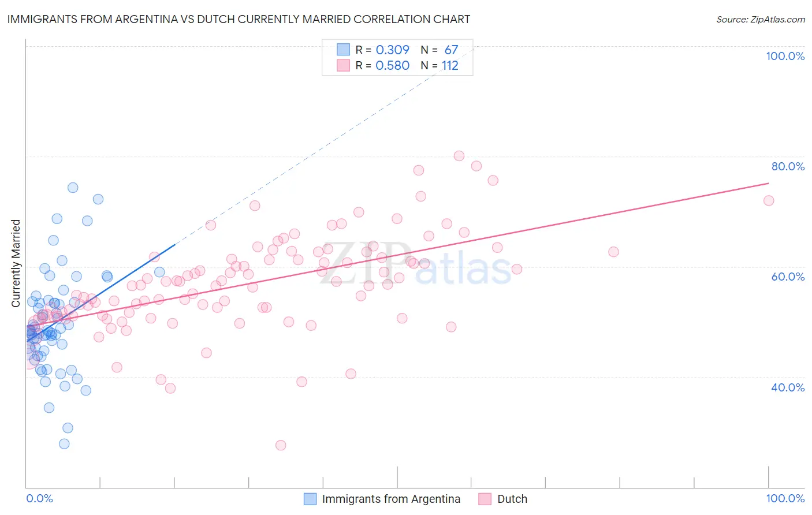
Task: Select the Immigrants from Argentina legend label
Action: [x=391, y=499]
